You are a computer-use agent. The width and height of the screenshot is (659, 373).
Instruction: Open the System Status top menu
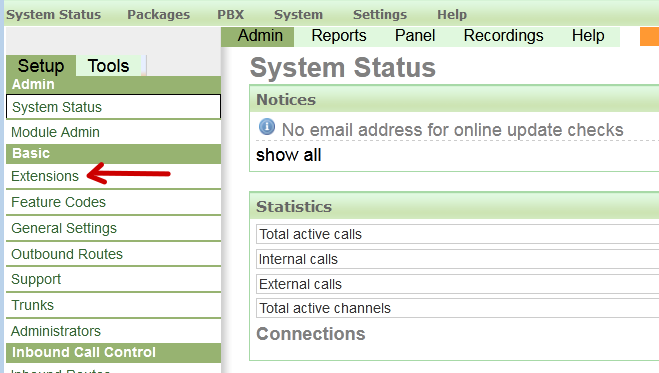pos(53,15)
